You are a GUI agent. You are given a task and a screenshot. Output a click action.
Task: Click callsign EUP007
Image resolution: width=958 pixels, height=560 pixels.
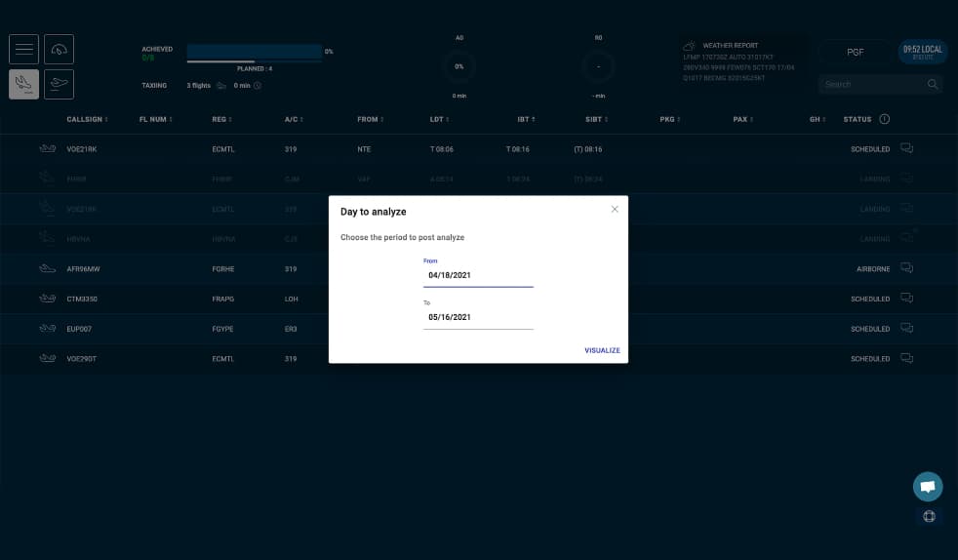79,329
